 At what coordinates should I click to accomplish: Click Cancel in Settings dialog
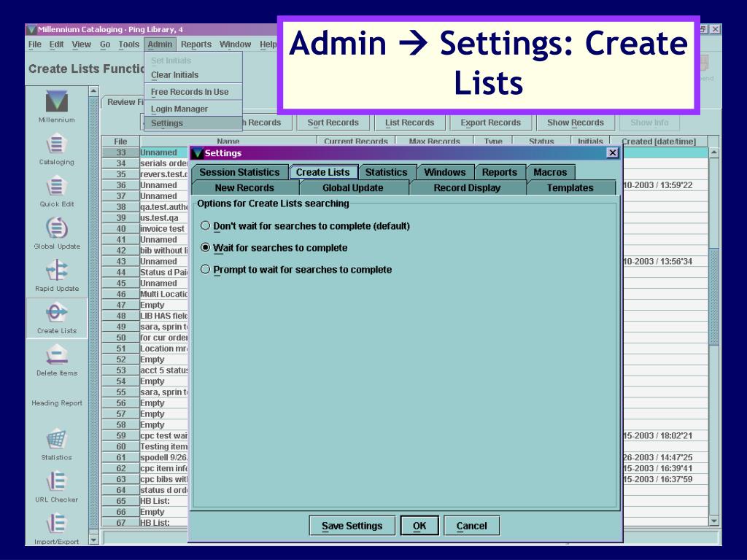pos(472,526)
